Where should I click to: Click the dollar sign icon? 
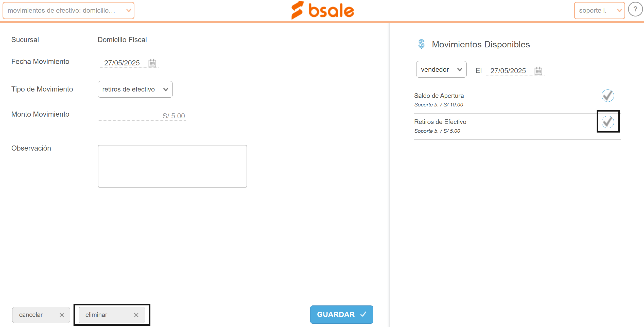pyautogui.click(x=422, y=44)
